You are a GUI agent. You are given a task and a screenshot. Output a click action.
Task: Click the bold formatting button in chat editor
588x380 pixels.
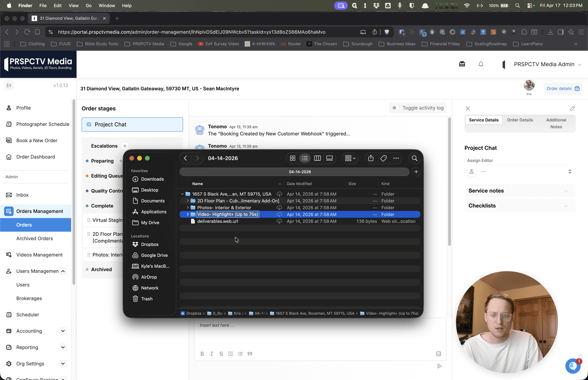click(202, 354)
